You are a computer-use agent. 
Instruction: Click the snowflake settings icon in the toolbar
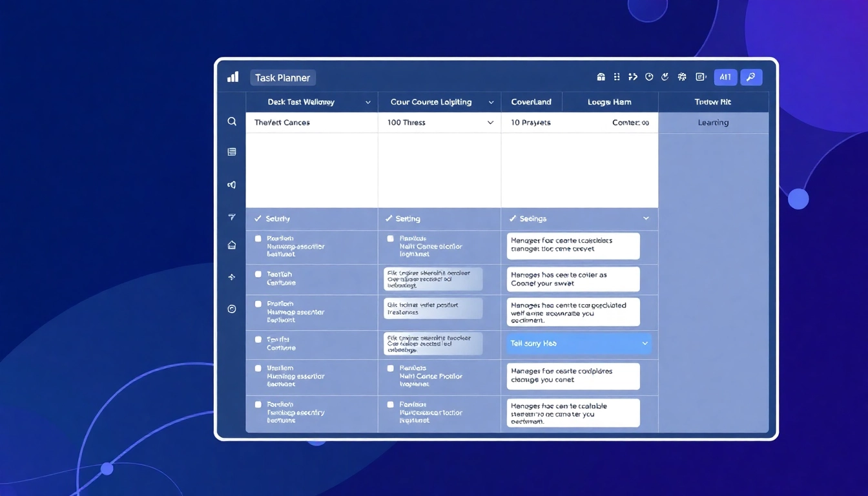pos(681,76)
